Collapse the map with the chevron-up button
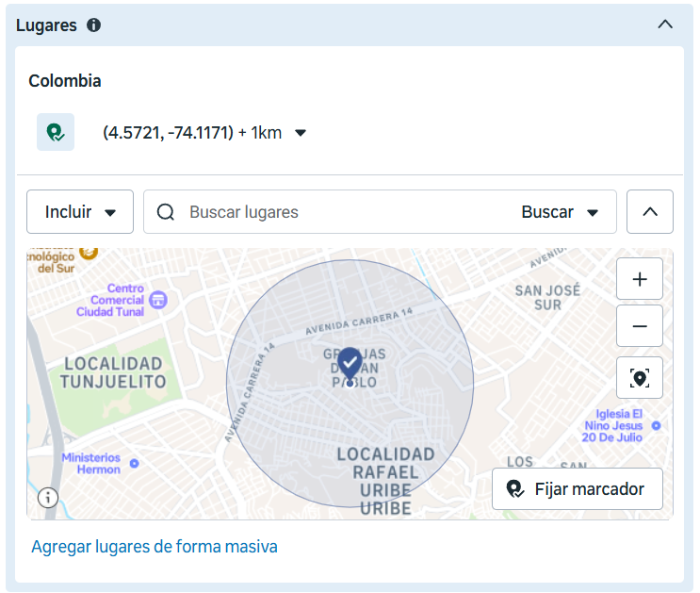The width and height of the screenshot is (700, 593). pyautogui.click(x=650, y=212)
